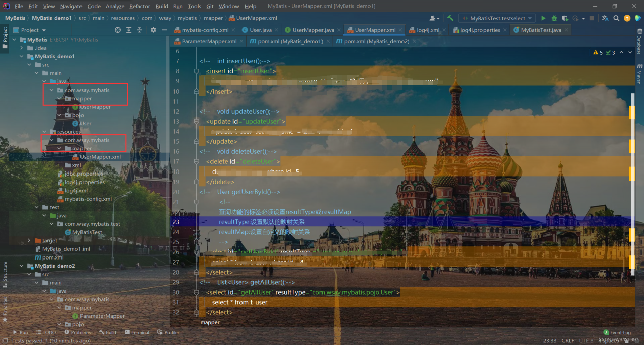
Task: Open the Translate plugin icon
Action: click(605, 18)
